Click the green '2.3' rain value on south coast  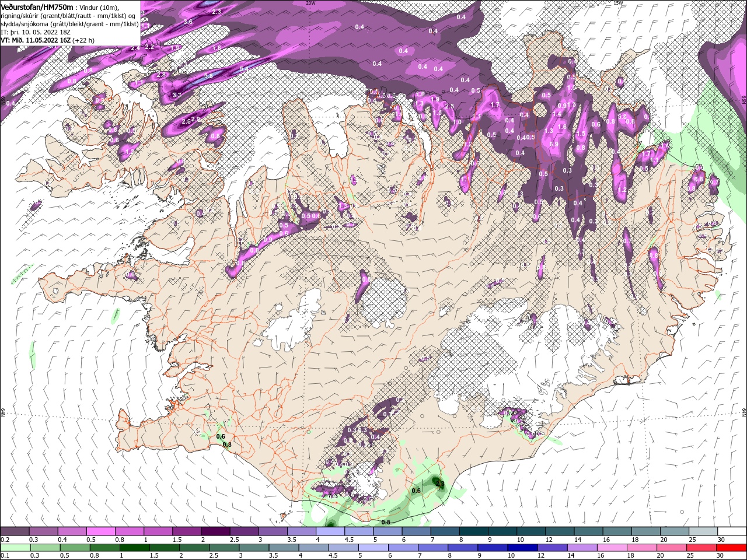(440, 484)
